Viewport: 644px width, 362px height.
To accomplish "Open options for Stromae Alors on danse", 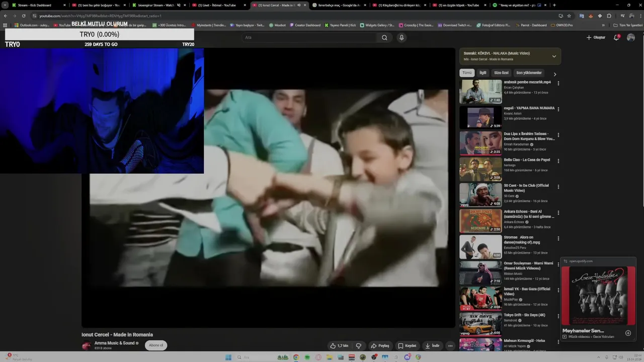I will pos(558,238).
